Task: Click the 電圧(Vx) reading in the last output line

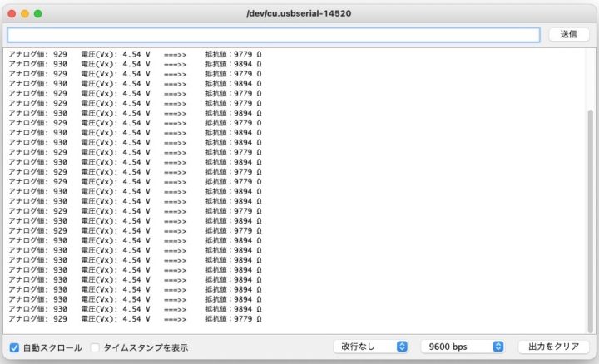Action: (x=116, y=319)
